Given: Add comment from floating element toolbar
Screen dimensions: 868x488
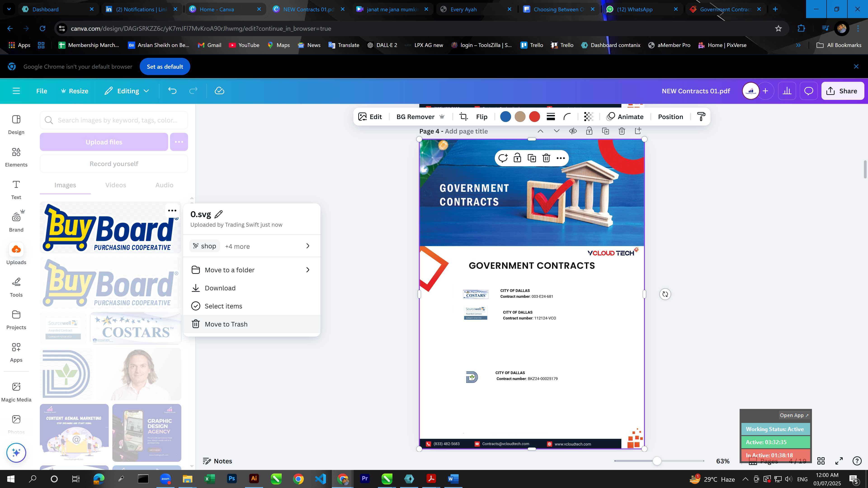Looking at the screenshot, I should pos(503,158).
